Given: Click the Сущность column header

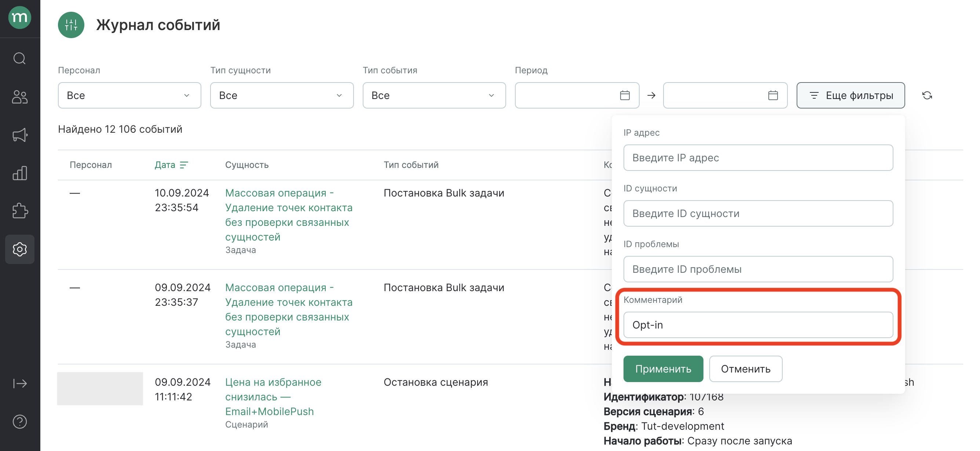Looking at the screenshot, I should [246, 165].
